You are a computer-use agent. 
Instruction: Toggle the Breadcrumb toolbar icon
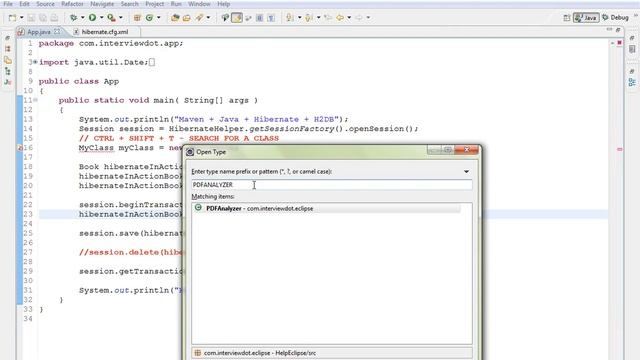pos(225,18)
